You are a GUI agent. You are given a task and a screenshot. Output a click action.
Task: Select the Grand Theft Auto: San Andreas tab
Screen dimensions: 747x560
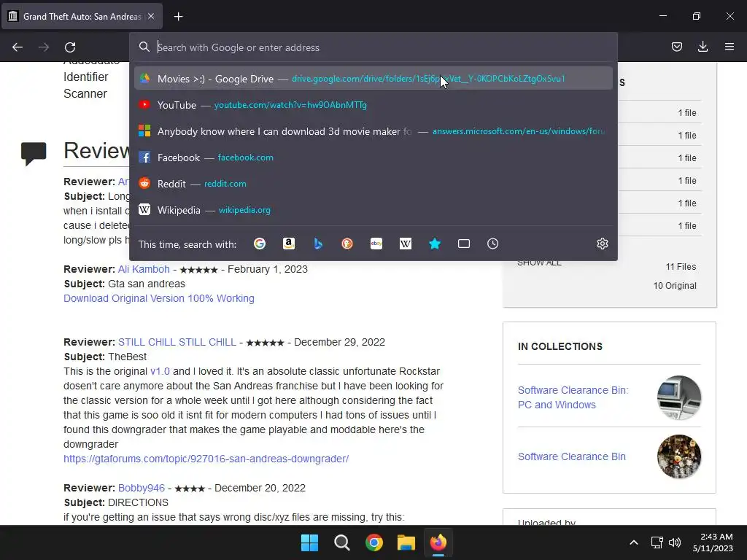point(82,17)
